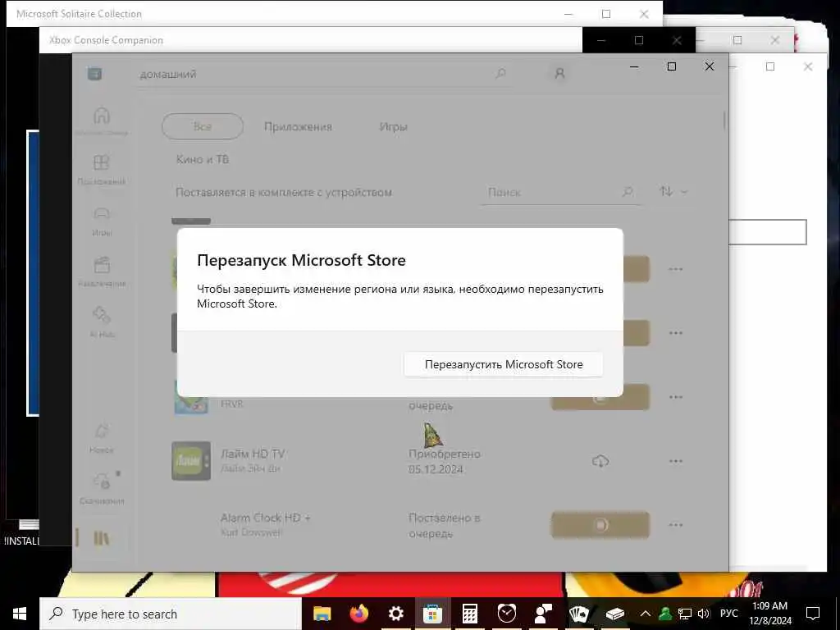Viewport: 840px width, 630px height.
Task: Open File Explorer from the taskbar
Action: click(322, 614)
